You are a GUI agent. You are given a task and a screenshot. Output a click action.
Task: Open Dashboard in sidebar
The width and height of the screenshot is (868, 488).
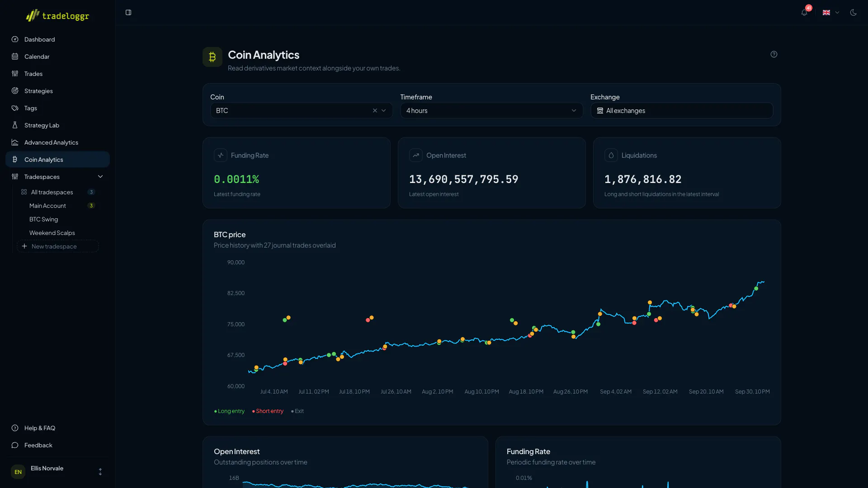pos(57,39)
